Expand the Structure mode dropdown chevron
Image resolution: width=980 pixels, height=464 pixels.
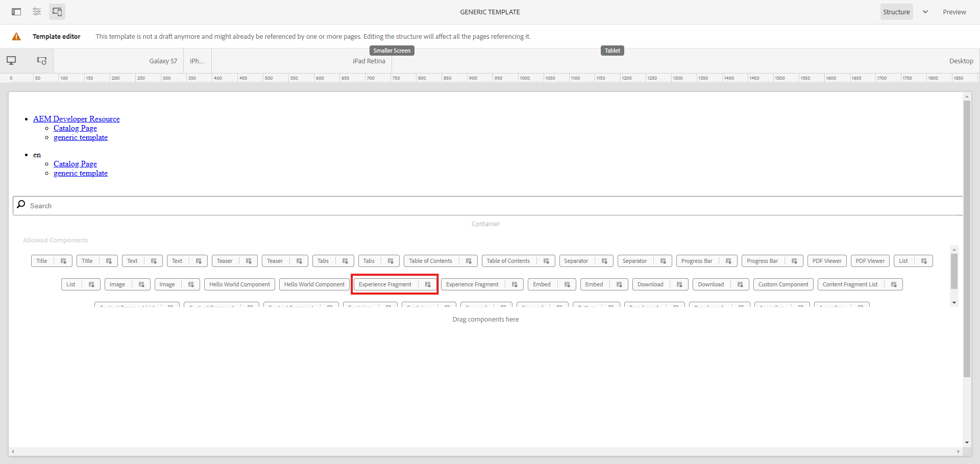pos(925,12)
